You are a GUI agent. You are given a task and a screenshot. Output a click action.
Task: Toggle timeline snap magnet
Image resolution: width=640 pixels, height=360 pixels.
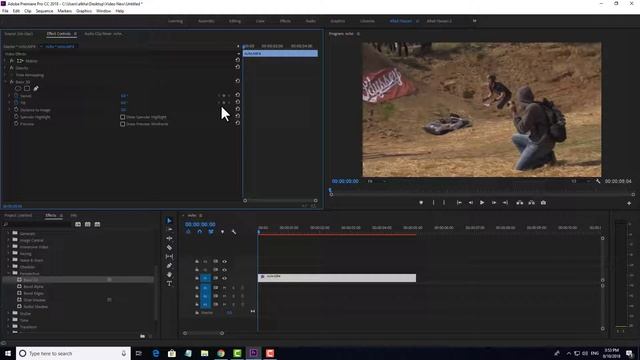(x=200, y=232)
